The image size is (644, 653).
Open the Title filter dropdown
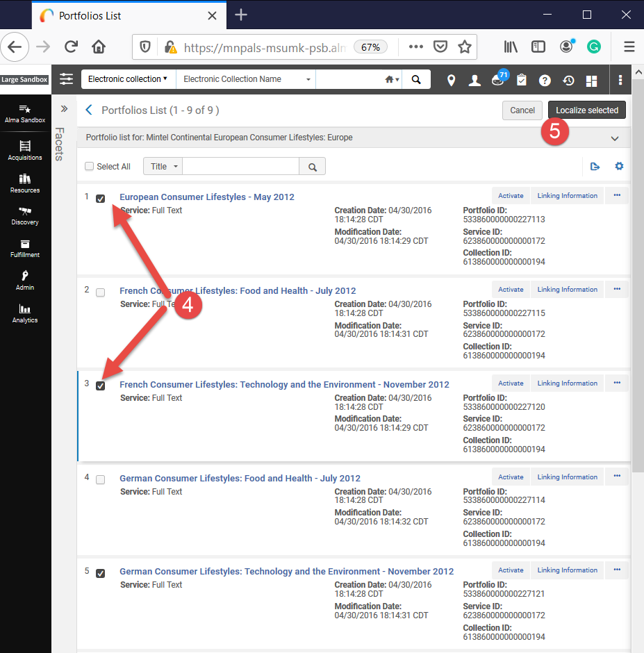point(163,167)
